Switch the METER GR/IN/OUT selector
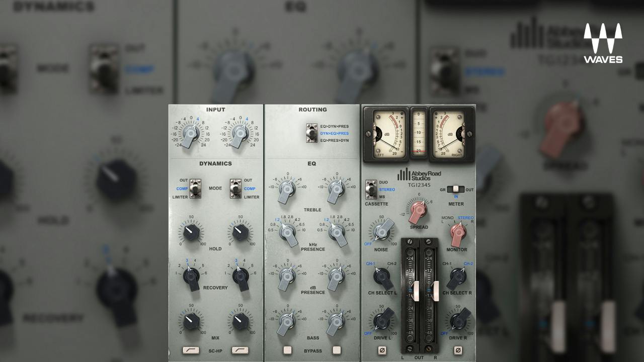Screen dimensions: 644x362 [456, 190]
